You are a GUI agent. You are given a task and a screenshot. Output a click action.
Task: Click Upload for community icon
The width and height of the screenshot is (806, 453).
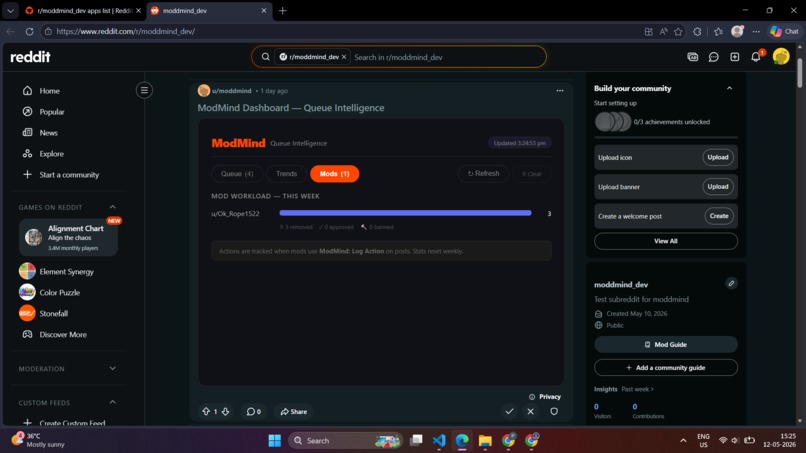tap(718, 157)
